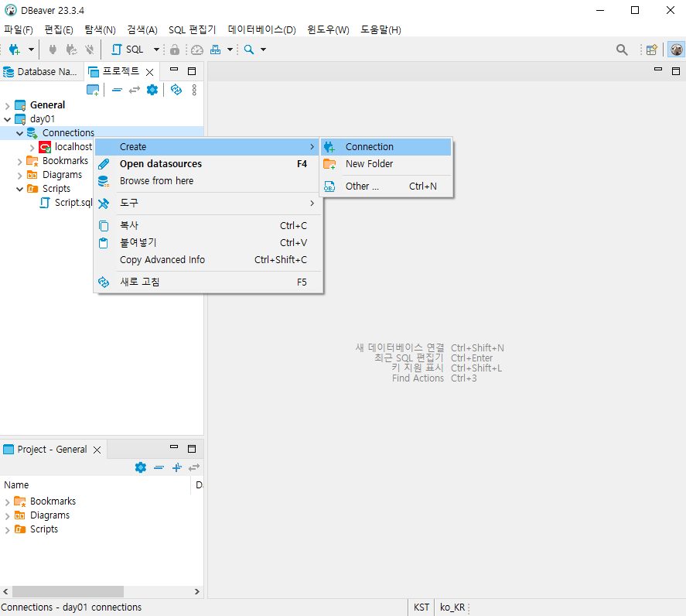Expand Scripts in Project - General panel
The image size is (686, 616).
click(7, 530)
